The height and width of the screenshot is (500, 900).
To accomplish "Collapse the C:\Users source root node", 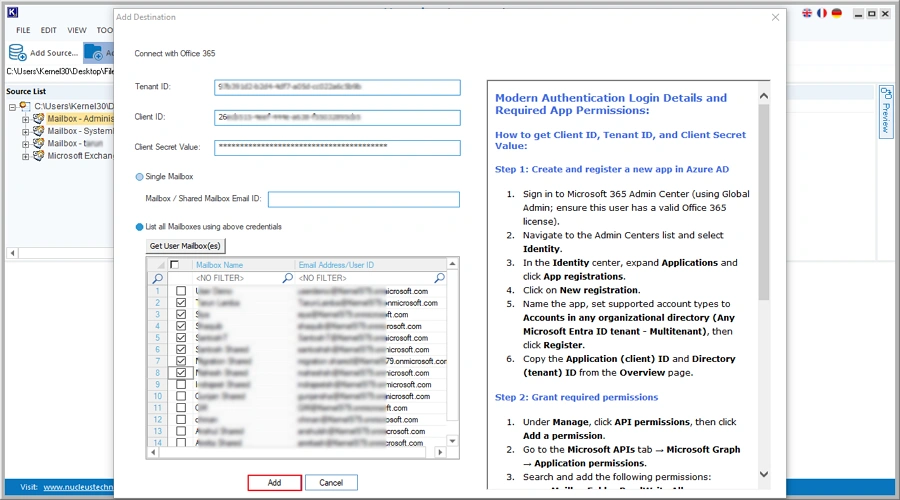I will click(x=12, y=107).
